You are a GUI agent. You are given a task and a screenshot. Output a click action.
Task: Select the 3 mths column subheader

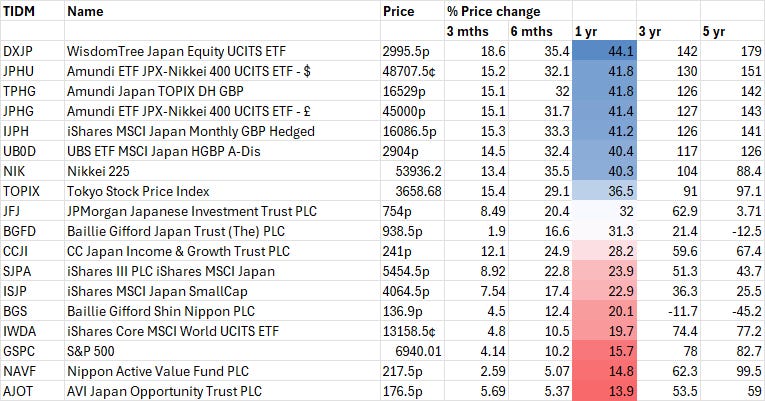coord(467,30)
